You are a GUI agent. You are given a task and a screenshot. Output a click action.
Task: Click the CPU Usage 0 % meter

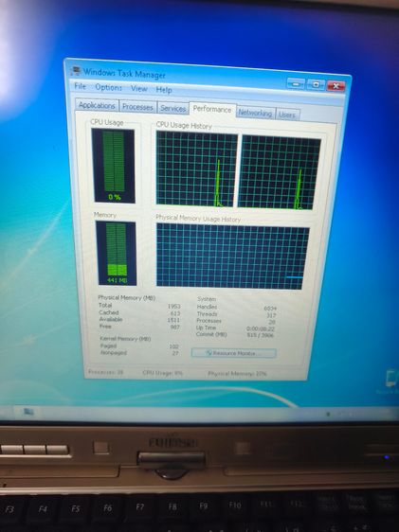click(114, 166)
